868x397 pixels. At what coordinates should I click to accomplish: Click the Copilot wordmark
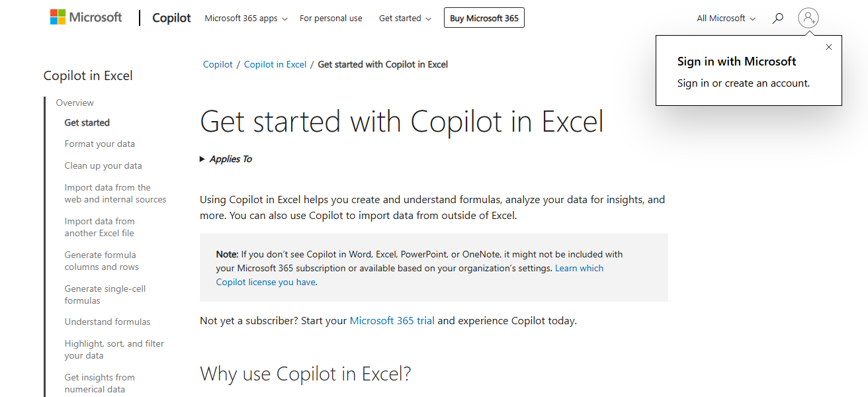(171, 18)
